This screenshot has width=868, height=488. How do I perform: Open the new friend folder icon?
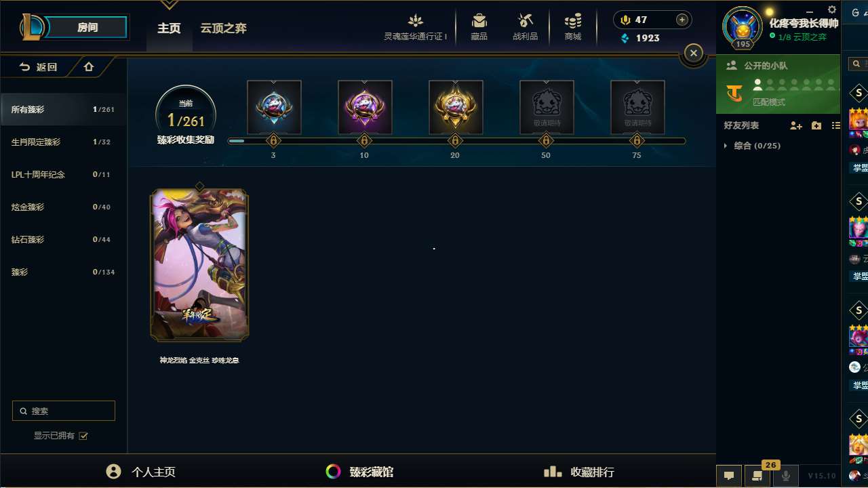(x=816, y=125)
